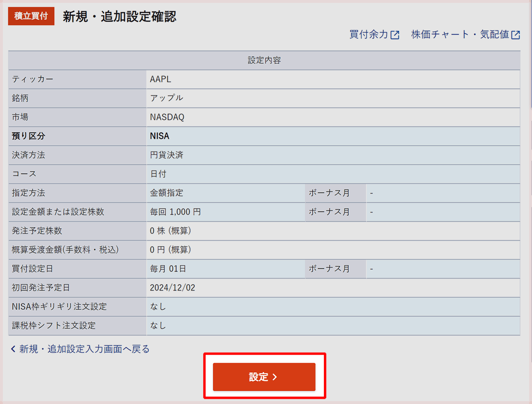
Task: Click the 指定方法 row label
Action: (x=28, y=193)
